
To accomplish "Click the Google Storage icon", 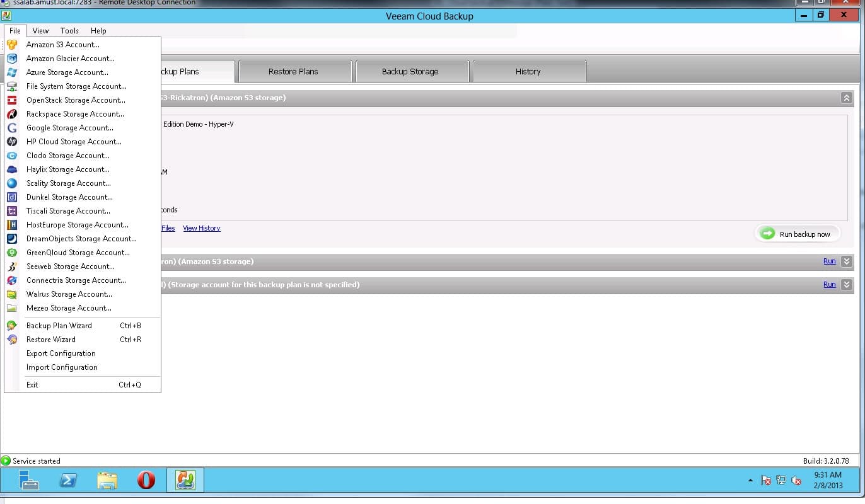I will coord(12,128).
